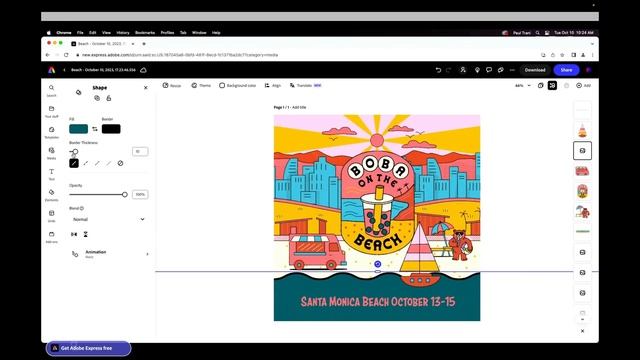Open the teal Fill color swatch
This screenshot has width=640, height=360.
click(78, 129)
